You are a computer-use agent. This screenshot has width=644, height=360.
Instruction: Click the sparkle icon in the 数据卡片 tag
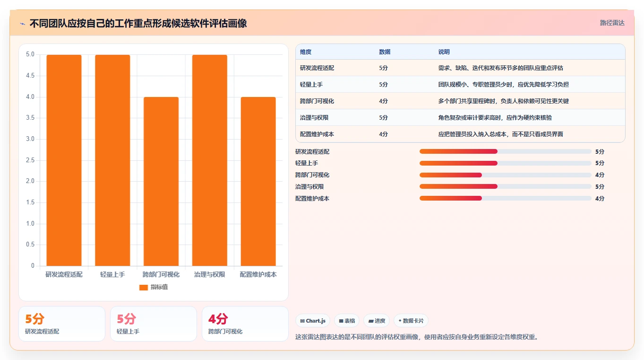[x=400, y=321]
